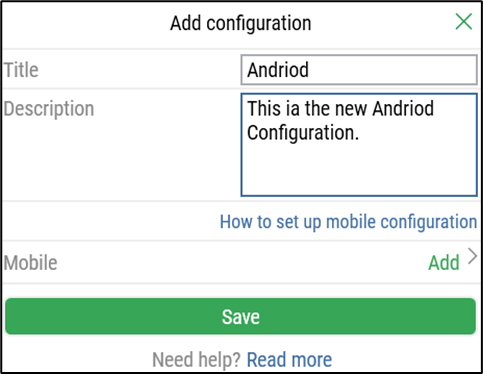Click Andriod on the description's first line
Viewport: 483px width, 374px height.
[403, 108]
